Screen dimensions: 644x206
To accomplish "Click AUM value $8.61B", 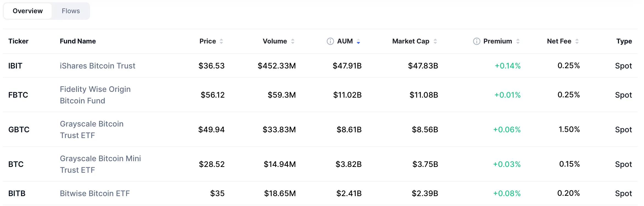I will (349, 130).
